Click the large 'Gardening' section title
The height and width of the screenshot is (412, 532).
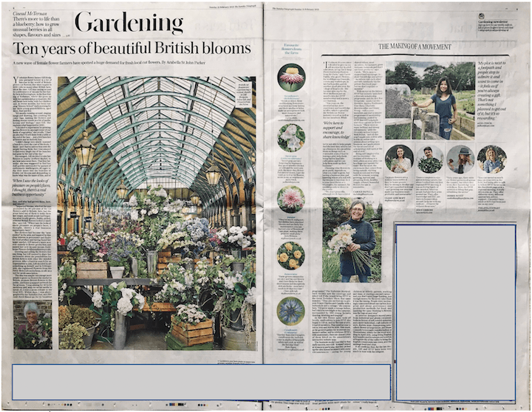(x=129, y=24)
